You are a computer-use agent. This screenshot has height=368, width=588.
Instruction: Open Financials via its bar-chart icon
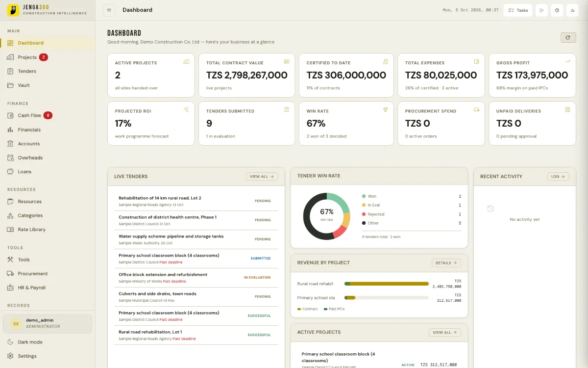[x=10, y=130]
